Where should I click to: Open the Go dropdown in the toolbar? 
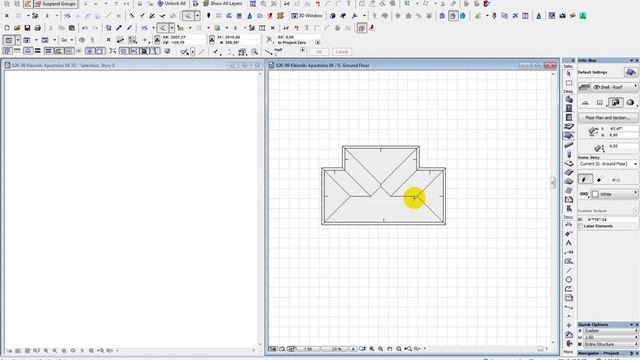(67, 40)
